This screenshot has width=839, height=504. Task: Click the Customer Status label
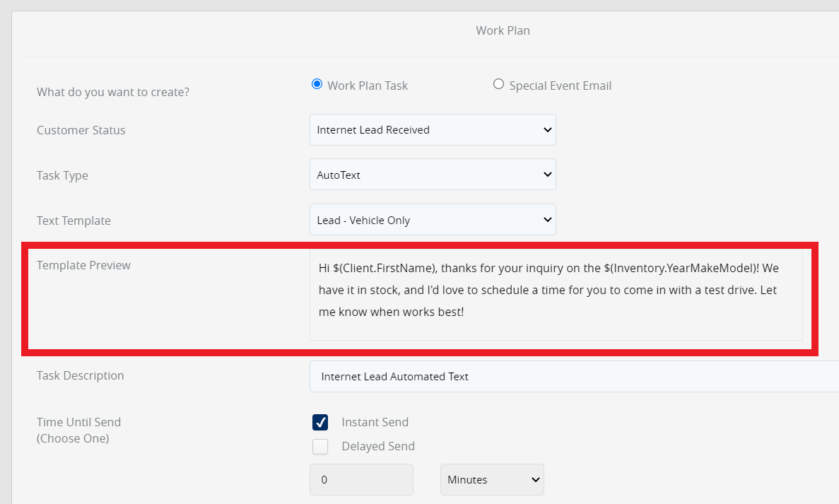point(81,130)
